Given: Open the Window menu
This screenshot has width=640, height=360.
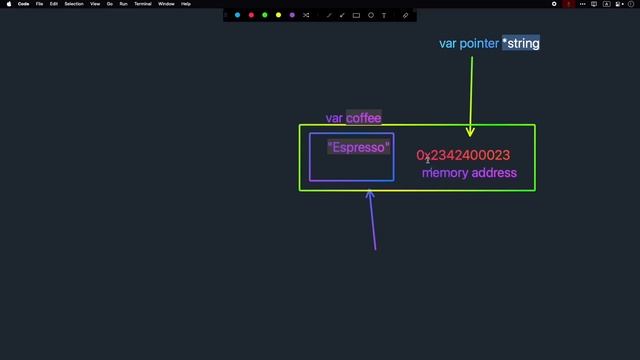Looking at the screenshot, I should (166, 4).
